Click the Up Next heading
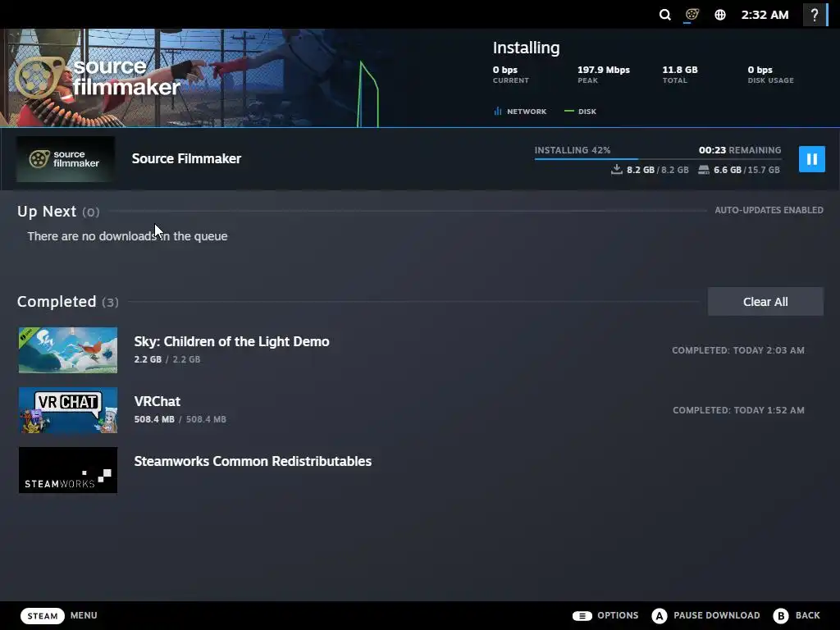This screenshot has height=630, width=840. (47, 212)
